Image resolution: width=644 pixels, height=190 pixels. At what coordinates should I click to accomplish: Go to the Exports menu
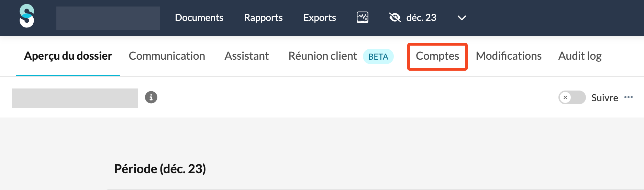click(320, 17)
